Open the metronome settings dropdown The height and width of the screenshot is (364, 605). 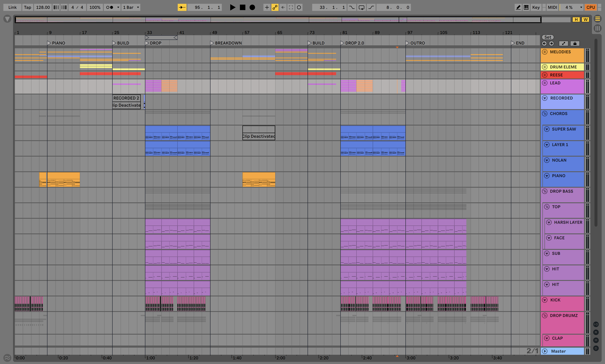pos(118,7)
